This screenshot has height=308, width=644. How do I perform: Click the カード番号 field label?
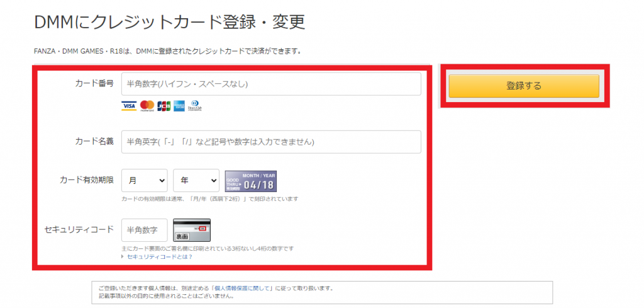click(x=94, y=84)
